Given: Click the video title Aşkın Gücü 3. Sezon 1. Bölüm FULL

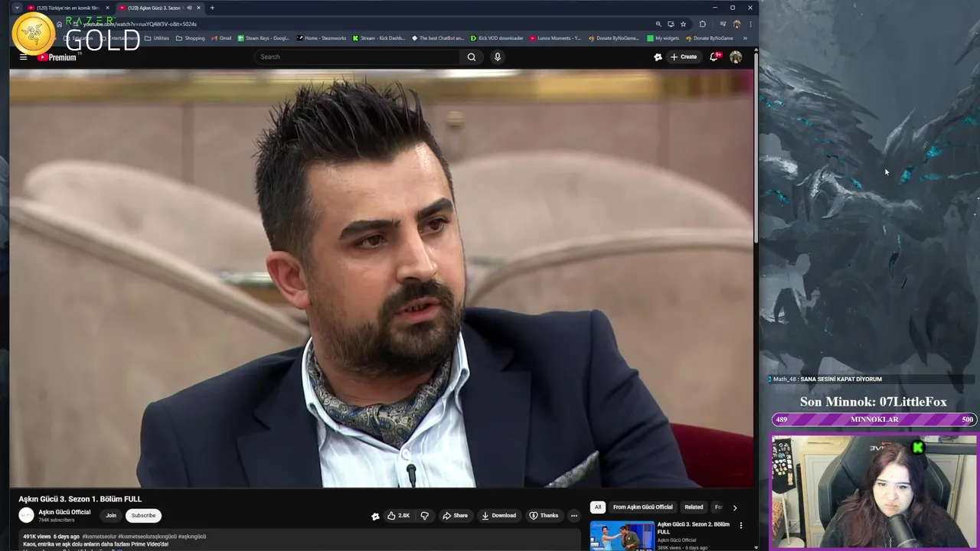Looking at the screenshot, I should click(x=80, y=499).
